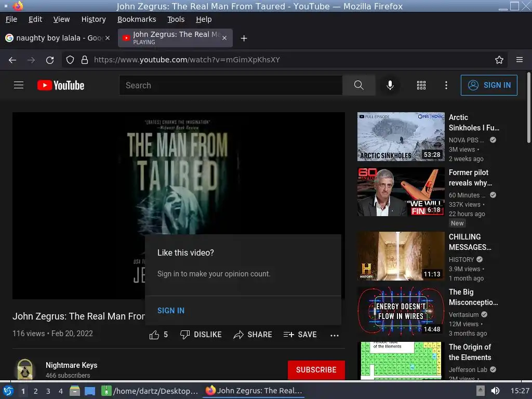Open the File menu
The height and width of the screenshot is (399, 532).
pos(11,19)
